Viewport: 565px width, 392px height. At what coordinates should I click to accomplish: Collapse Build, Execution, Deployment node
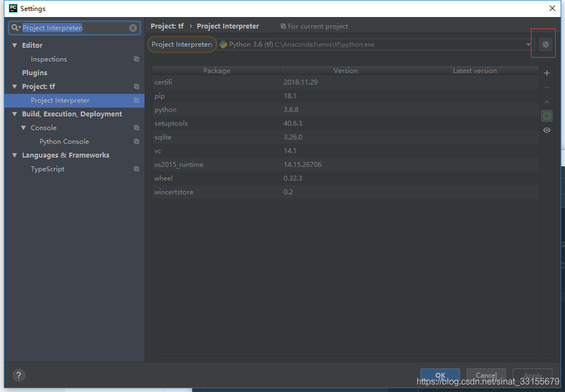[x=14, y=114]
